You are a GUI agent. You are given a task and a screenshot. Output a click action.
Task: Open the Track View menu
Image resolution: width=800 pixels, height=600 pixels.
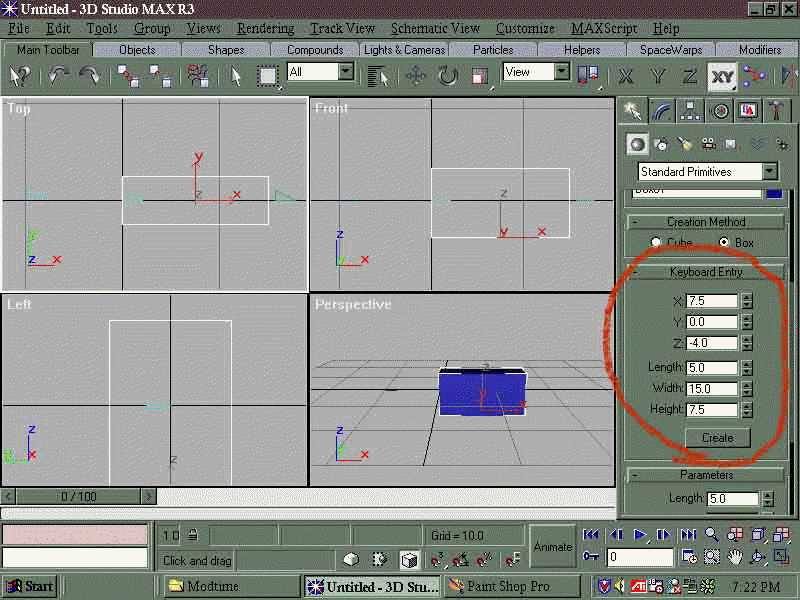click(342, 29)
